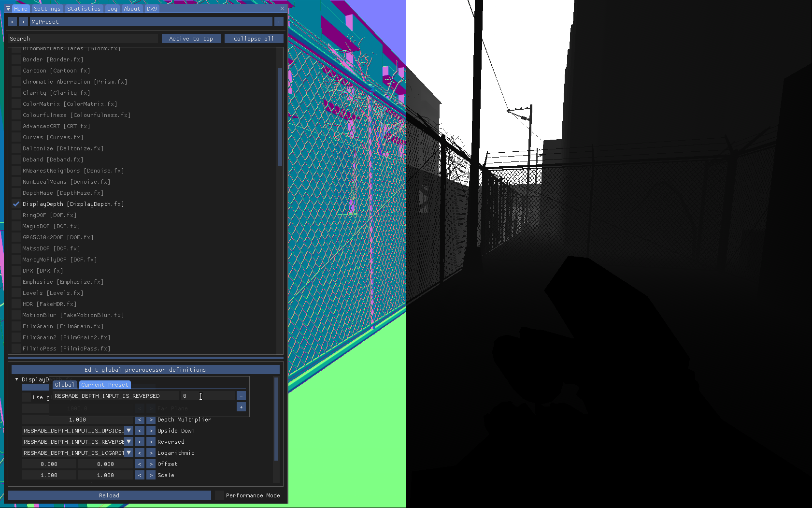This screenshot has height=508, width=812.
Task: Click the first Offset 0.000 value field
Action: point(49,464)
